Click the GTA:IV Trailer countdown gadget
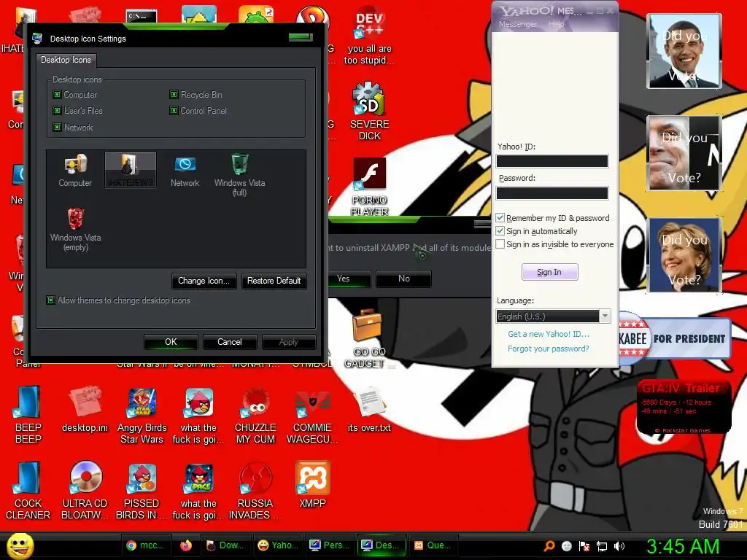This screenshot has width=747, height=560. click(x=684, y=407)
